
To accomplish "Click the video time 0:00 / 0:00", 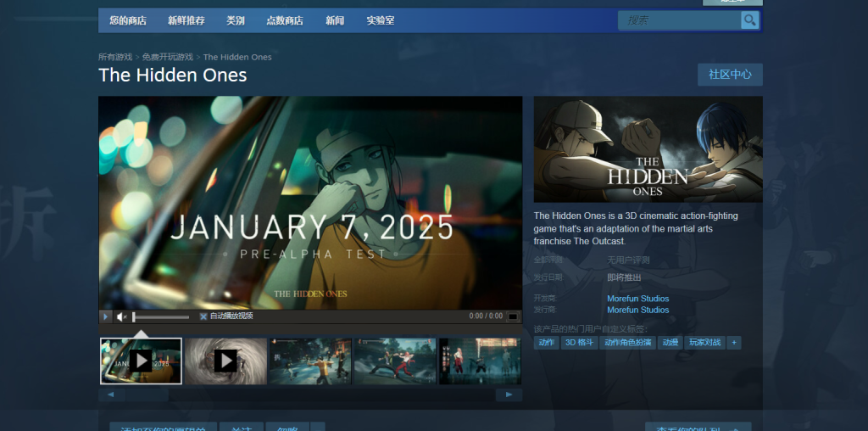I will [486, 316].
